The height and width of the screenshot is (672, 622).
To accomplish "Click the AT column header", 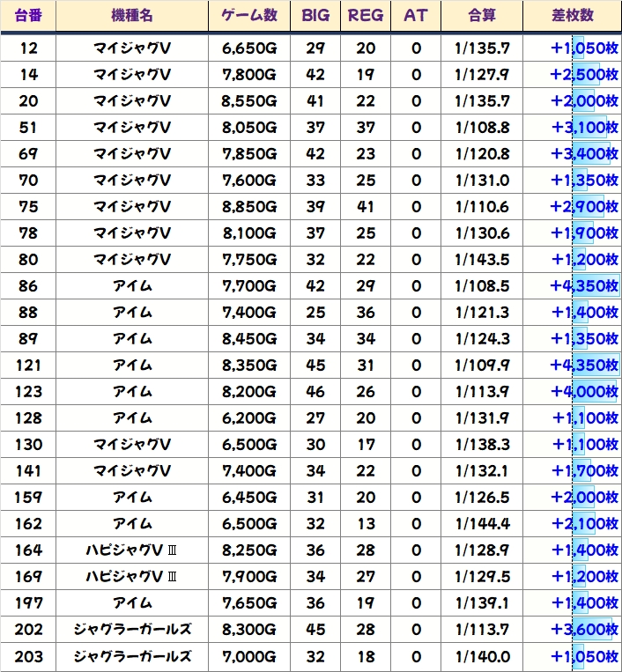I will (x=416, y=16).
